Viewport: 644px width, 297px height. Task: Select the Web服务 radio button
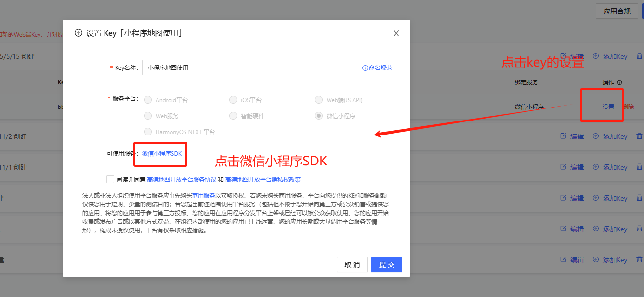point(148,116)
